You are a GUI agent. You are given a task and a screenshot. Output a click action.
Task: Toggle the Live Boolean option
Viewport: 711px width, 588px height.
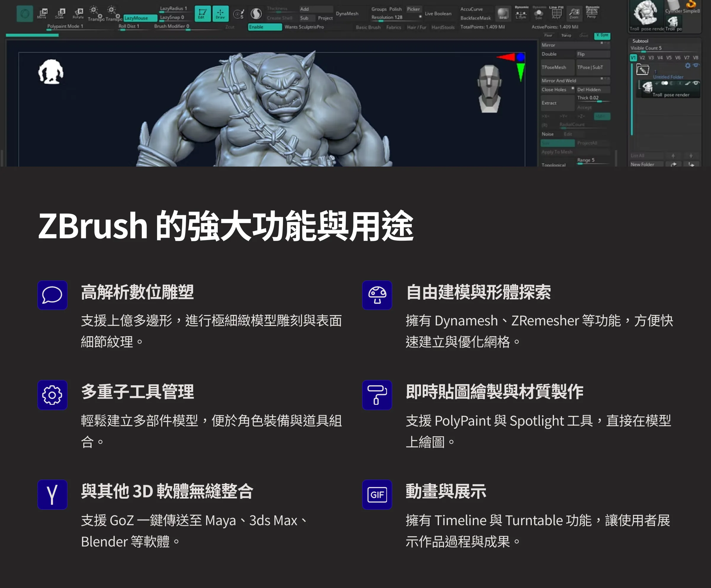[438, 14]
